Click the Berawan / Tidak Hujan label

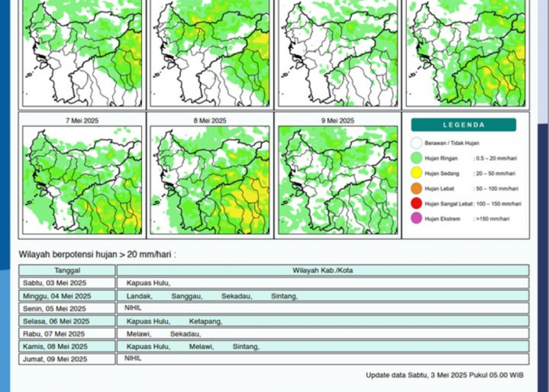[x=452, y=143]
